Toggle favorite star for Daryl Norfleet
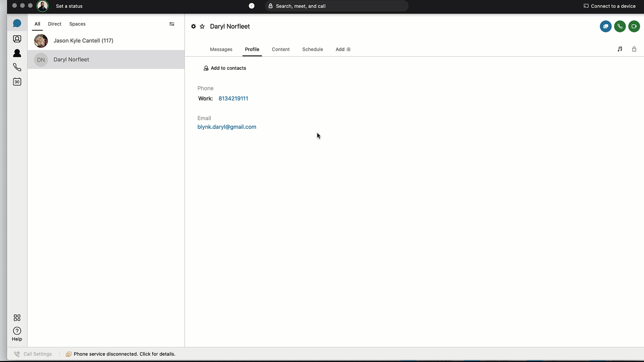Viewport: 644px width, 362px height. 202,26
